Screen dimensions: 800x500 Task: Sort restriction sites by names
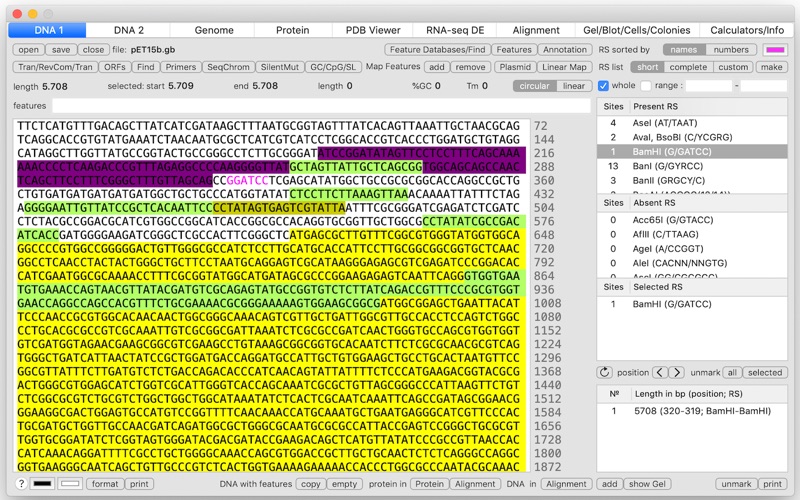click(x=684, y=49)
